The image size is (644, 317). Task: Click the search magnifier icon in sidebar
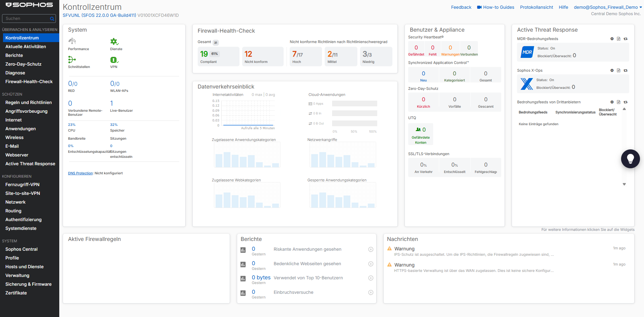tap(52, 19)
